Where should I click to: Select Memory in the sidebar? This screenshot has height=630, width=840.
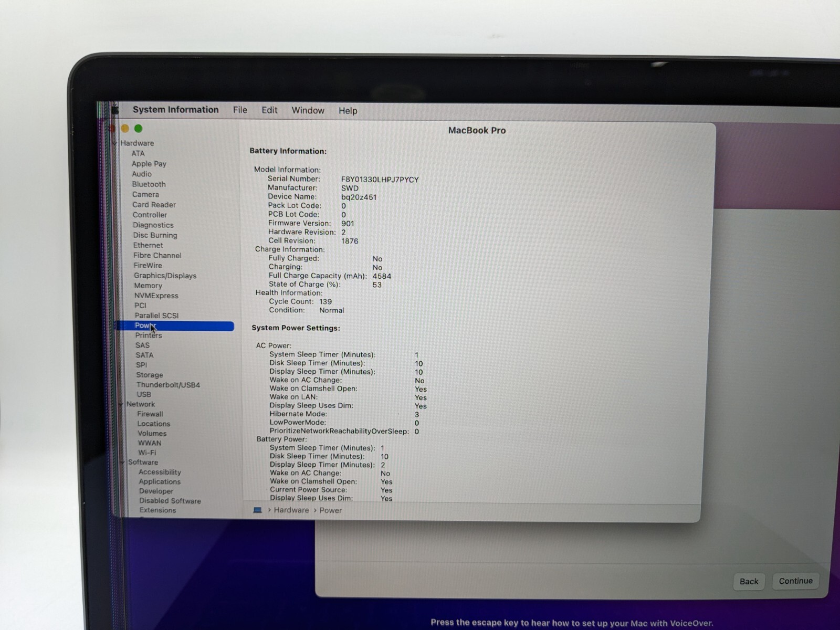(148, 286)
